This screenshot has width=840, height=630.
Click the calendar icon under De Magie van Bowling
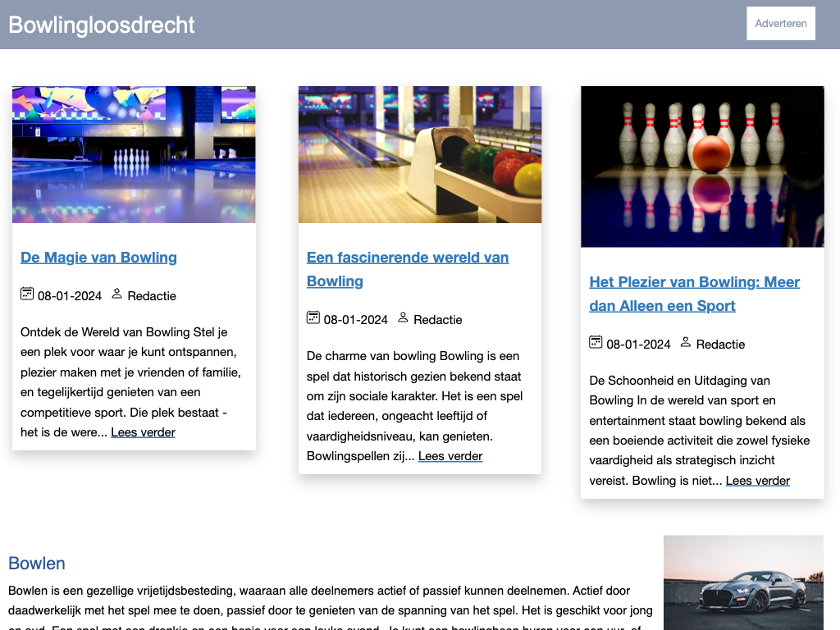(27, 294)
